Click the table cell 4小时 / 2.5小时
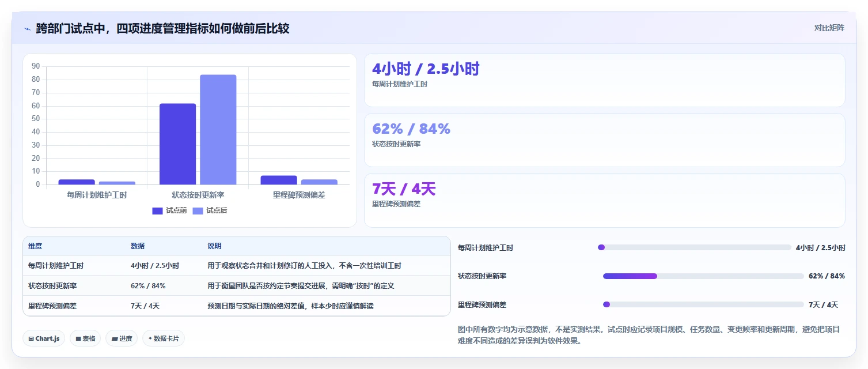 tap(155, 266)
